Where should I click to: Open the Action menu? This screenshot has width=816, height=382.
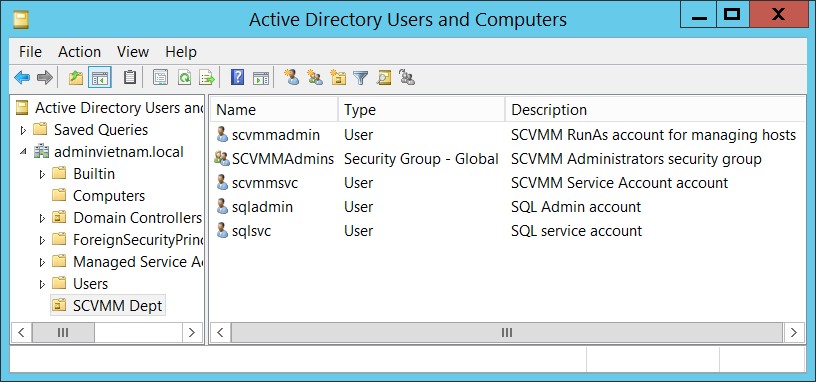pyautogui.click(x=79, y=52)
